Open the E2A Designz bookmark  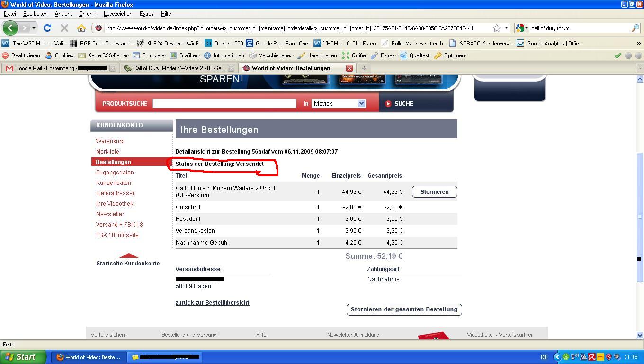[x=169, y=43]
